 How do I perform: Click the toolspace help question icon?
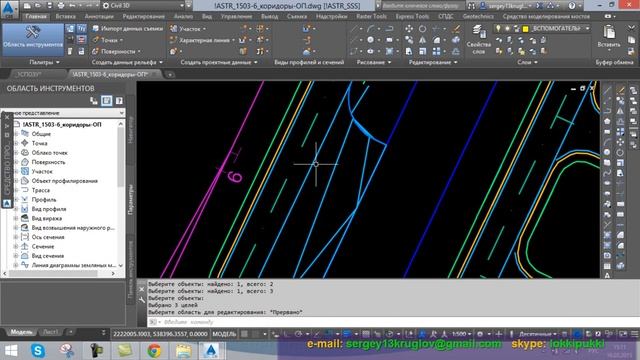click(119, 101)
